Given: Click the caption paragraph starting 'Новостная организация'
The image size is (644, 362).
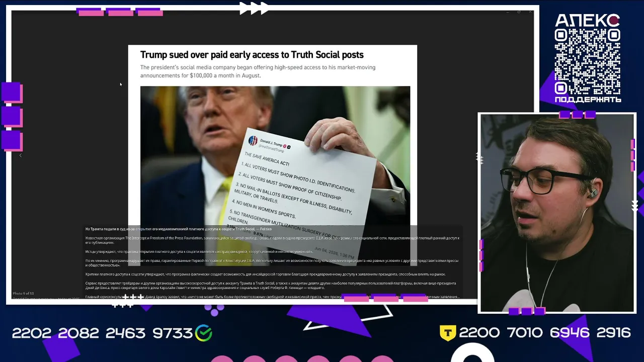Looking at the screenshot, I should coord(272,240).
